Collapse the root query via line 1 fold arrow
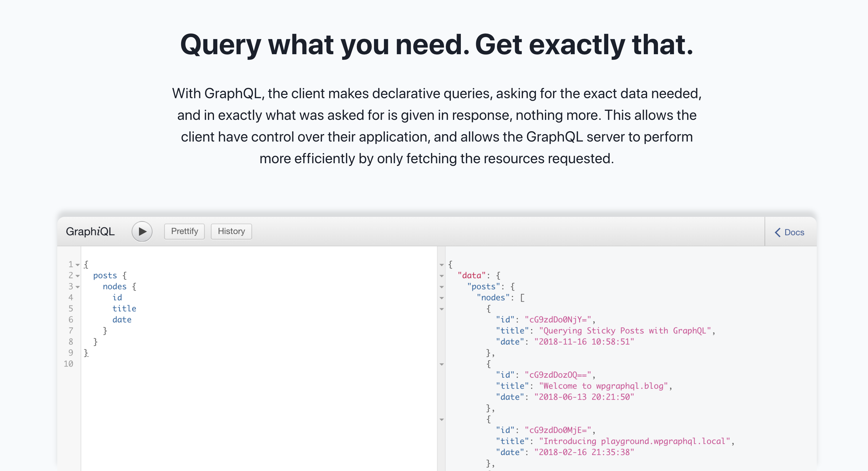Viewport: 868px width, 471px height. point(78,265)
